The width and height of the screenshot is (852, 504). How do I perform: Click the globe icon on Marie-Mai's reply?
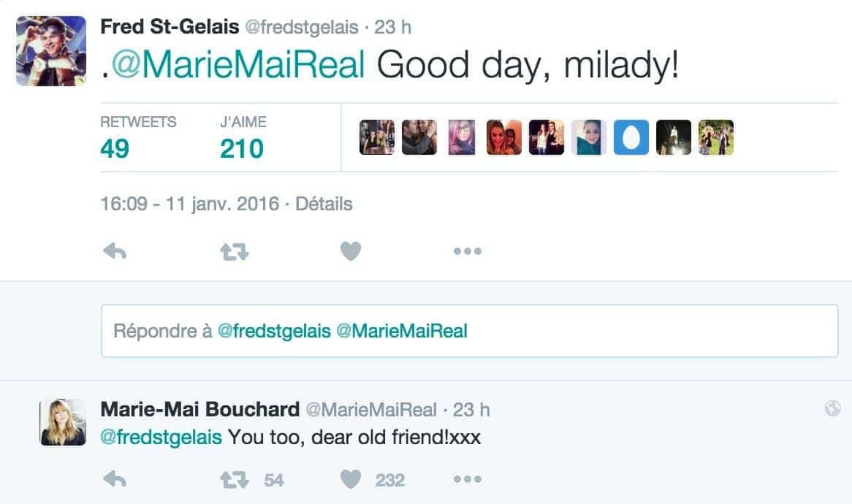[x=832, y=409]
